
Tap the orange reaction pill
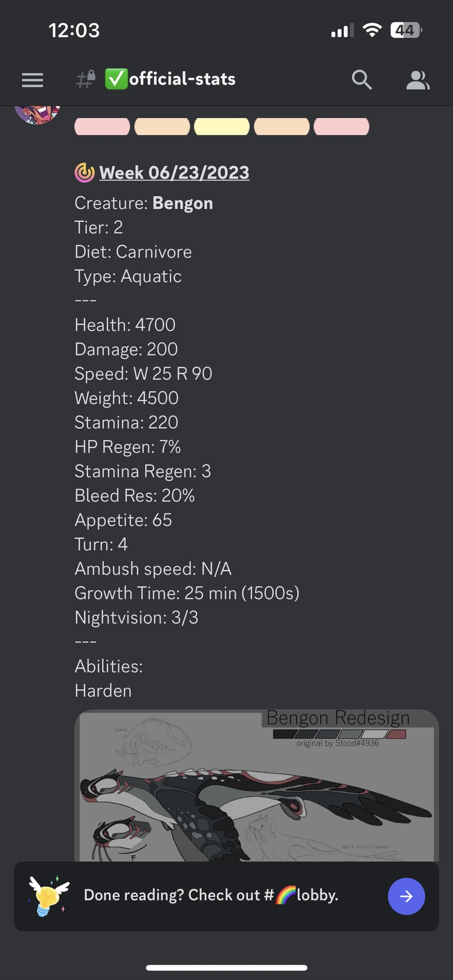[162, 126]
